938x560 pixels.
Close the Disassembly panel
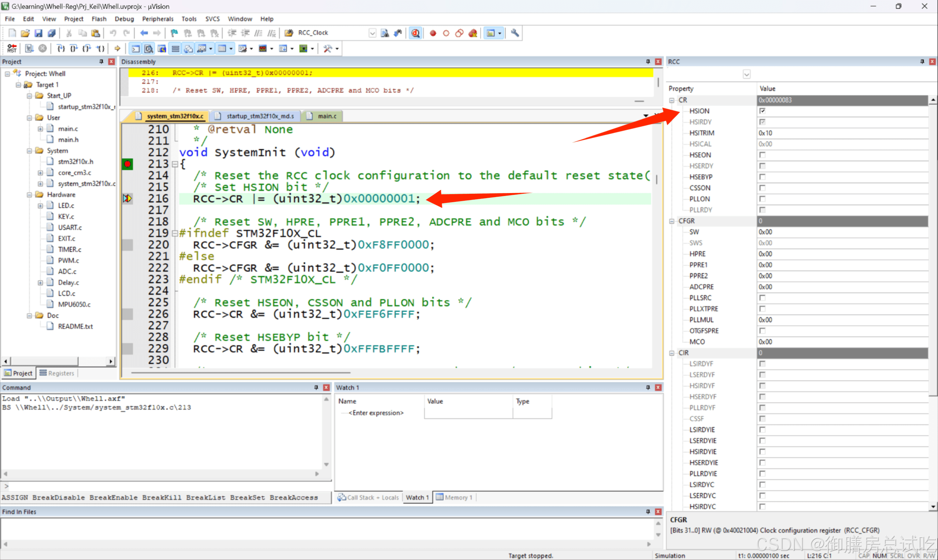658,62
